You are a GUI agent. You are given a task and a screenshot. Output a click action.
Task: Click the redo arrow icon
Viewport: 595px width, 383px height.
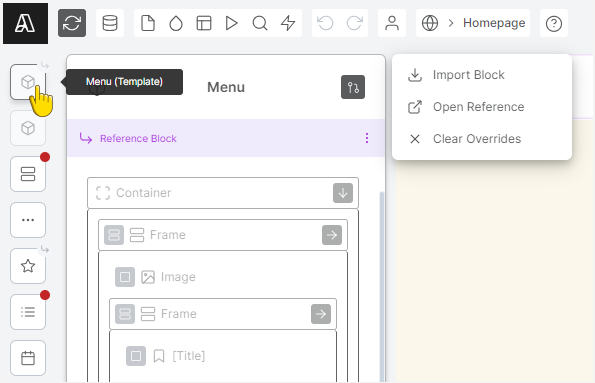pyautogui.click(x=354, y=23)
